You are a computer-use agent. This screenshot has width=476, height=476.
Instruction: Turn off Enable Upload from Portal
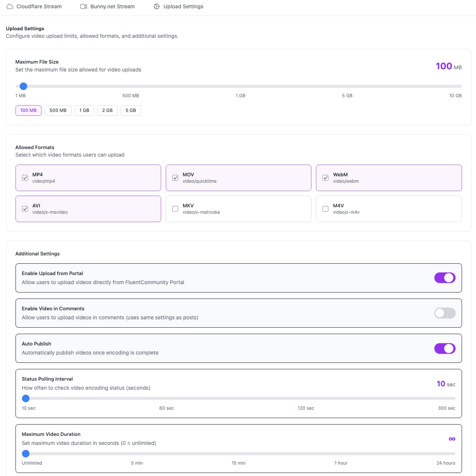pyautogui.click(x=445, y=278)
